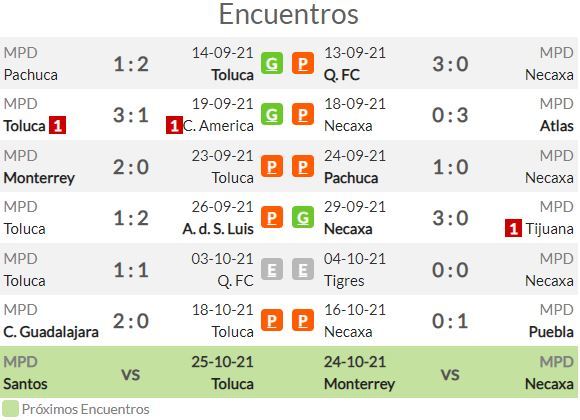This screenshot has width=580, height=420.
Task: Click red card icon beside C. America
Action: [174, 125]
